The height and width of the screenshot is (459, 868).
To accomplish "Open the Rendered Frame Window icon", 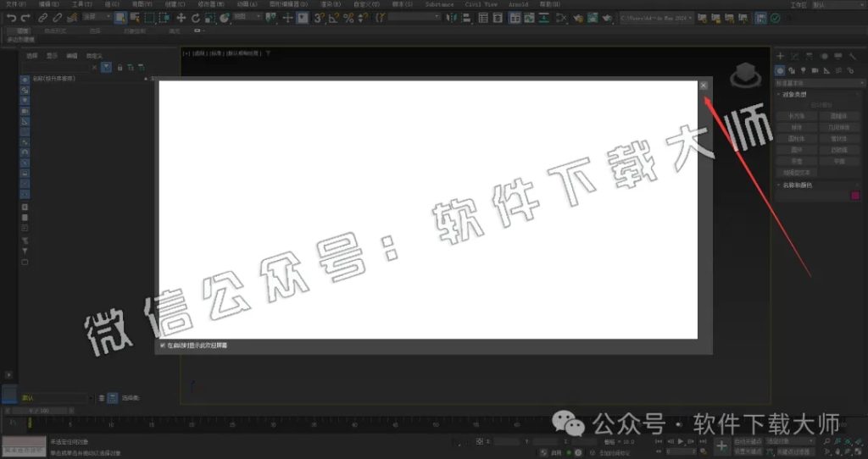I will pos(593,19).
